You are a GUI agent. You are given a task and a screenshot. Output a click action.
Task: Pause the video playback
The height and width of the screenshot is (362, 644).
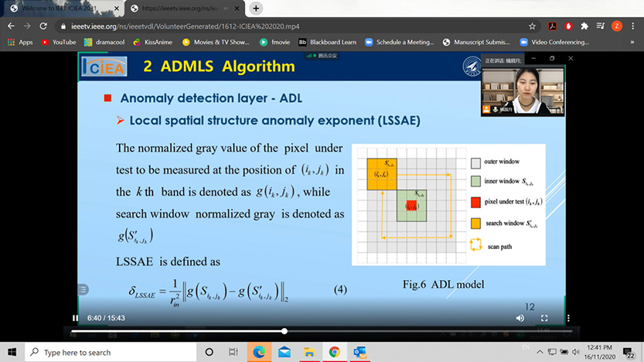click(x=75, y=318)
